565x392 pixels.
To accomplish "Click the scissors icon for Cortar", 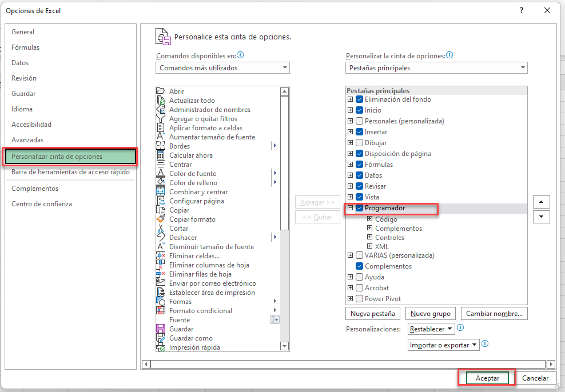I will [160, 228].
